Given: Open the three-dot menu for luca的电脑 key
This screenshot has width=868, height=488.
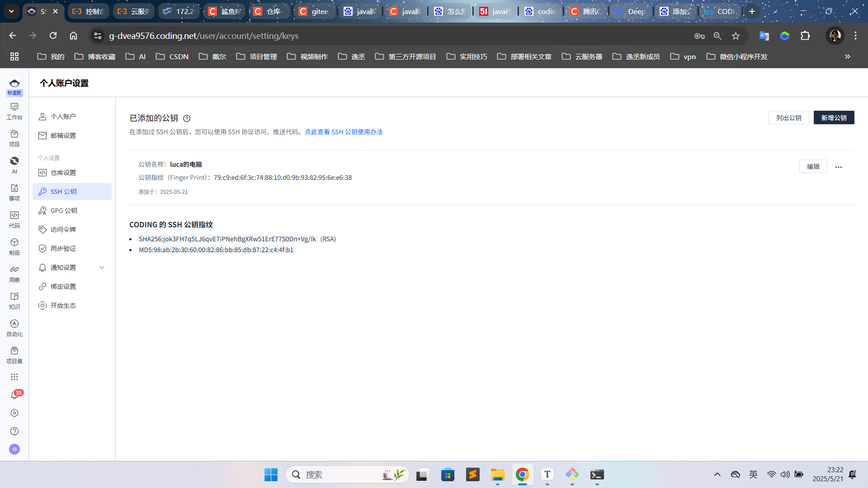Looking at the screenshot, I should click(839, 167).
